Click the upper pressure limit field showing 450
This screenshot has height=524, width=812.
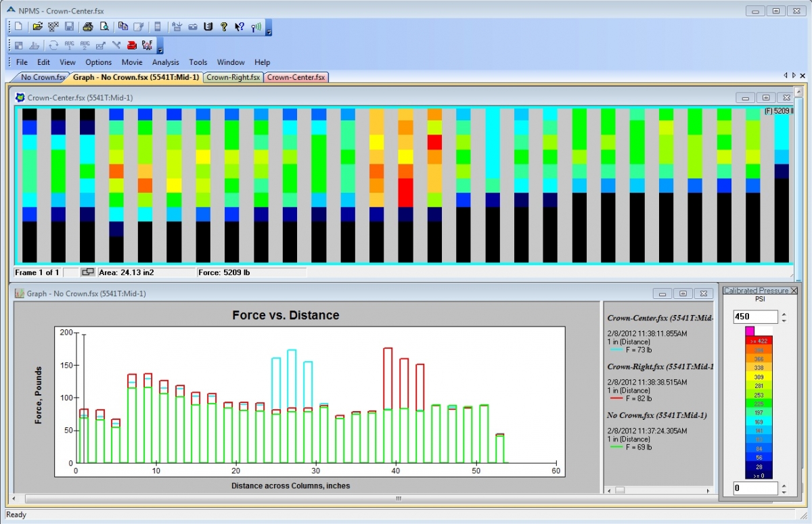[755, 317]
